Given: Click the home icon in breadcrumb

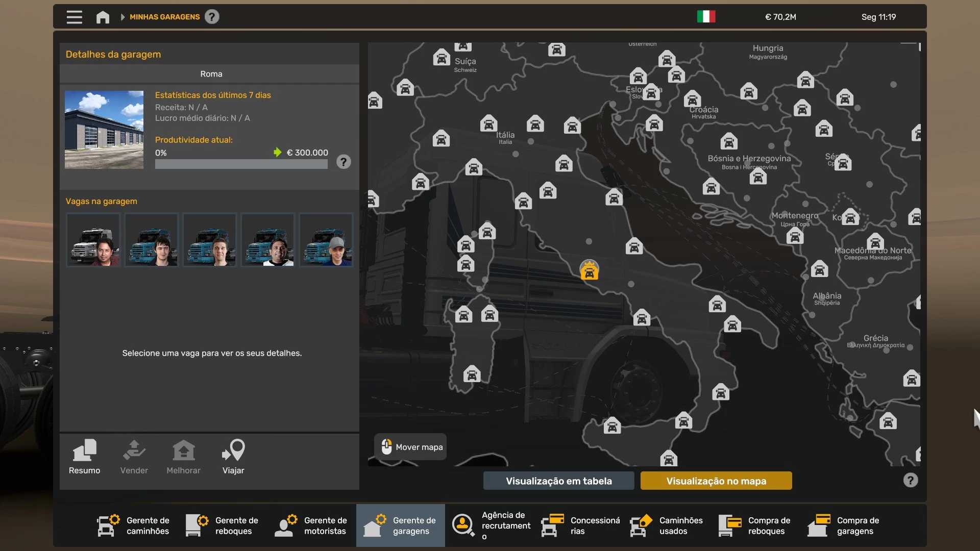Looking at the screenshot, I should [103, 17].
